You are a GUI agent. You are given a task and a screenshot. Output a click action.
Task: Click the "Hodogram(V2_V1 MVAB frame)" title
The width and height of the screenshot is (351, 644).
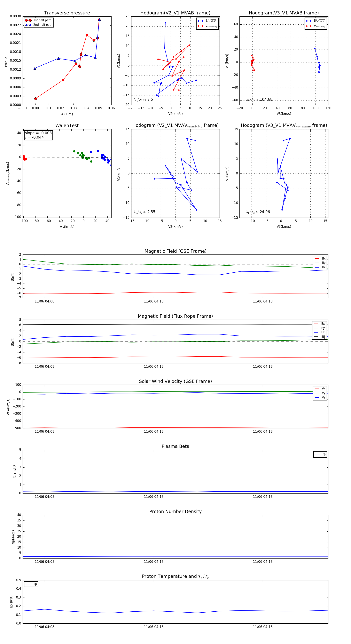[175, 13]
